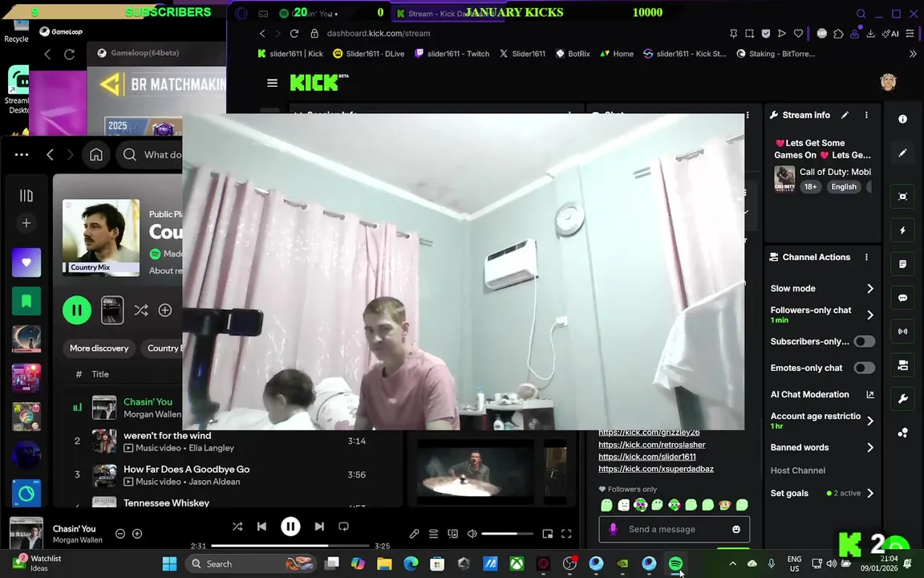
Task: Open Windows Start menu
Action: coord(170,564)
